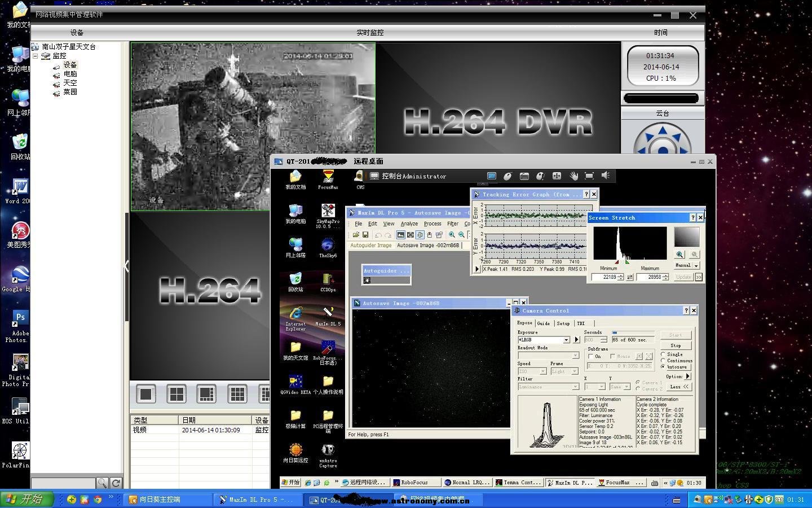Viewport: 812px width, 508px height.
Task: Click MaxIm DL open file icon
Action: pos(356,235)
